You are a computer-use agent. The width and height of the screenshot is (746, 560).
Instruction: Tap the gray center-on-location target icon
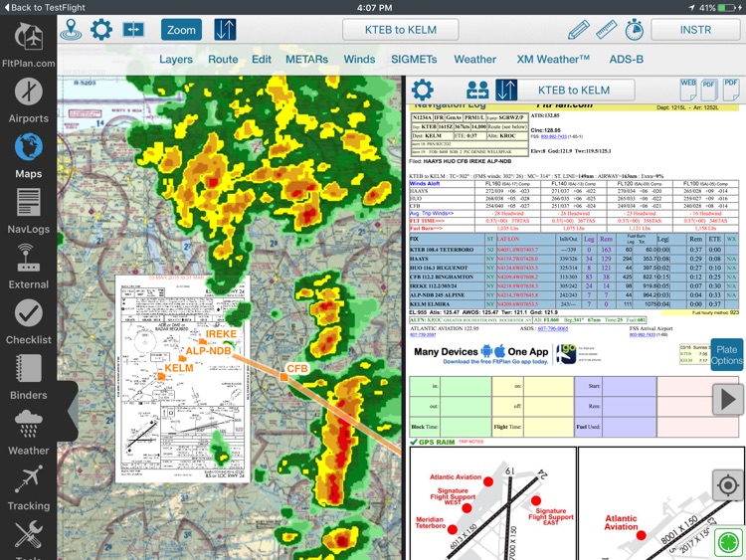[727, 485]
